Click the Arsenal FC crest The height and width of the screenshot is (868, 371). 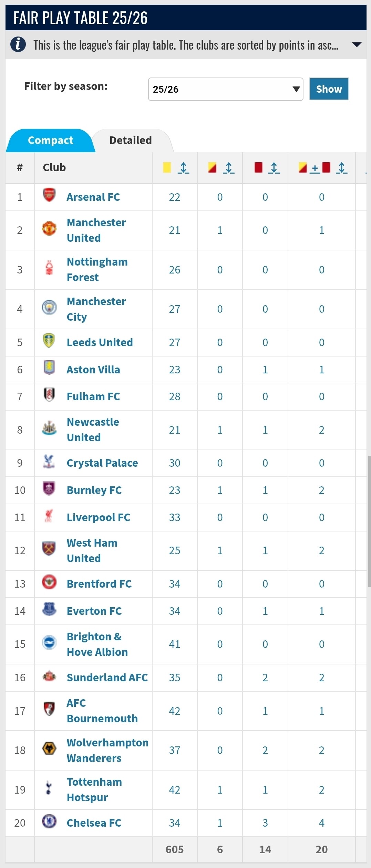click(x=49, y=195)
